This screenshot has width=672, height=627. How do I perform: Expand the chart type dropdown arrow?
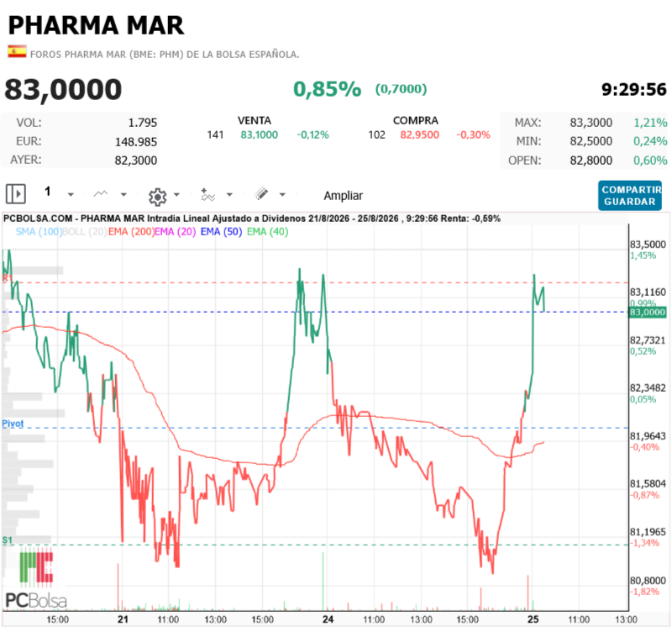click(123, 195)
